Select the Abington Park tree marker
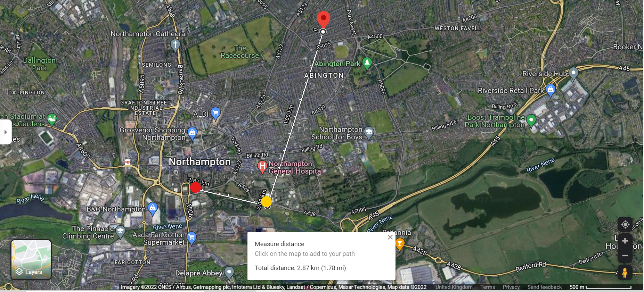 click(x=367, y=64)
